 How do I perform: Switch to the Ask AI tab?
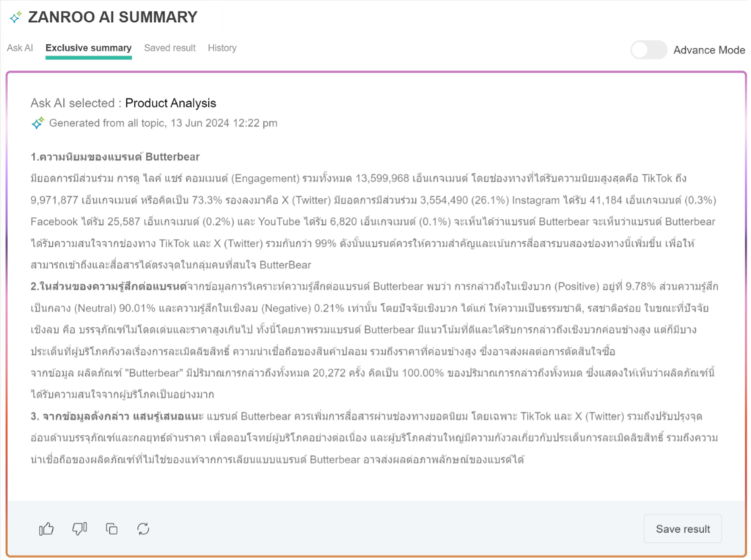point(20,48)
